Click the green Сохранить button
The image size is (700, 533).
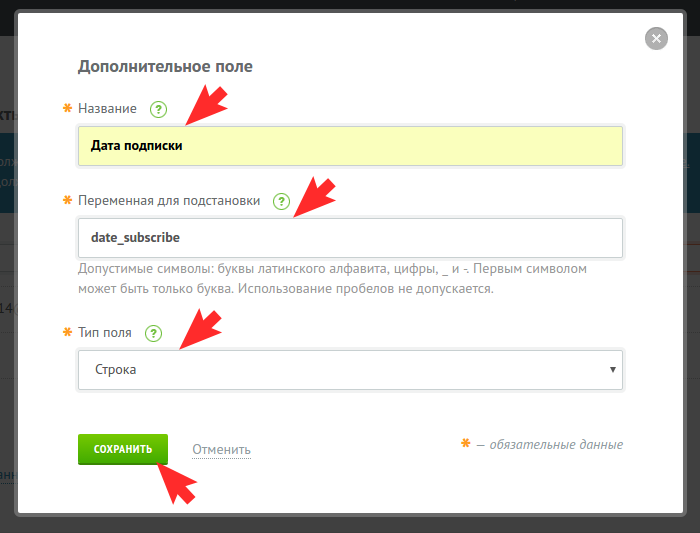(123, 449)
